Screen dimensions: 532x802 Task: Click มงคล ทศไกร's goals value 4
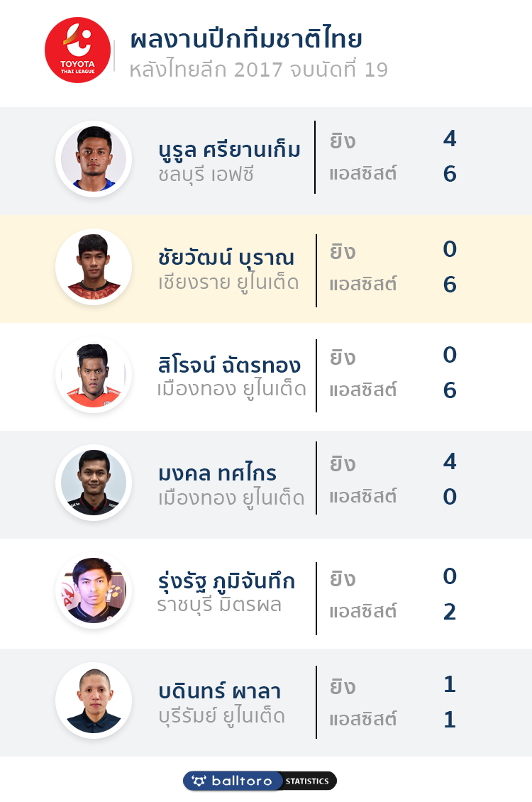pos(450,461)
